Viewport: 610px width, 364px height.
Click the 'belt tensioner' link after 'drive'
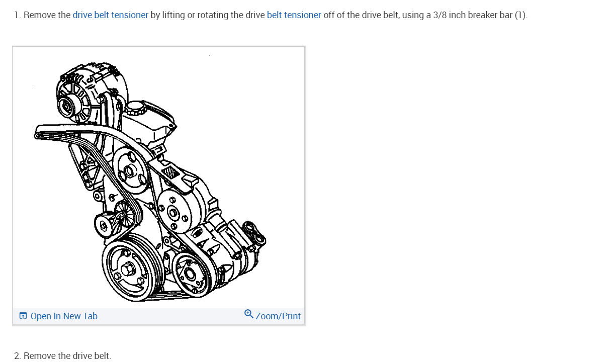tap(294, 15)
